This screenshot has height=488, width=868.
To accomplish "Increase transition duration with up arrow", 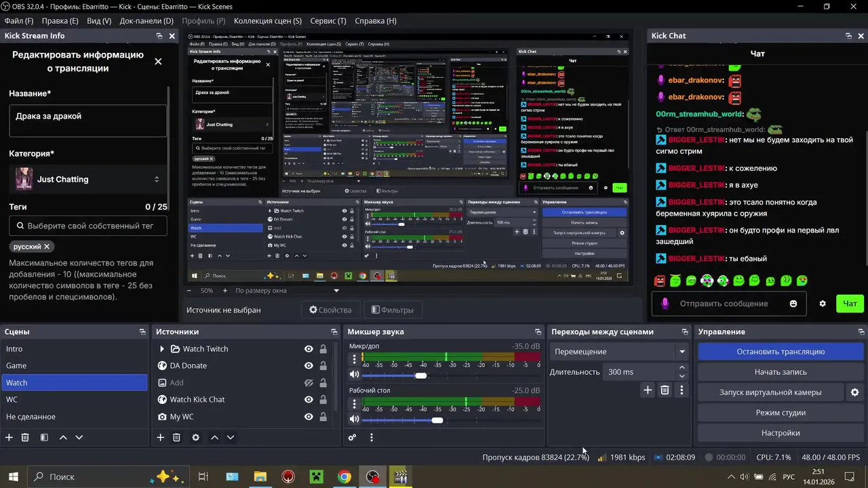I will (682, 367).
